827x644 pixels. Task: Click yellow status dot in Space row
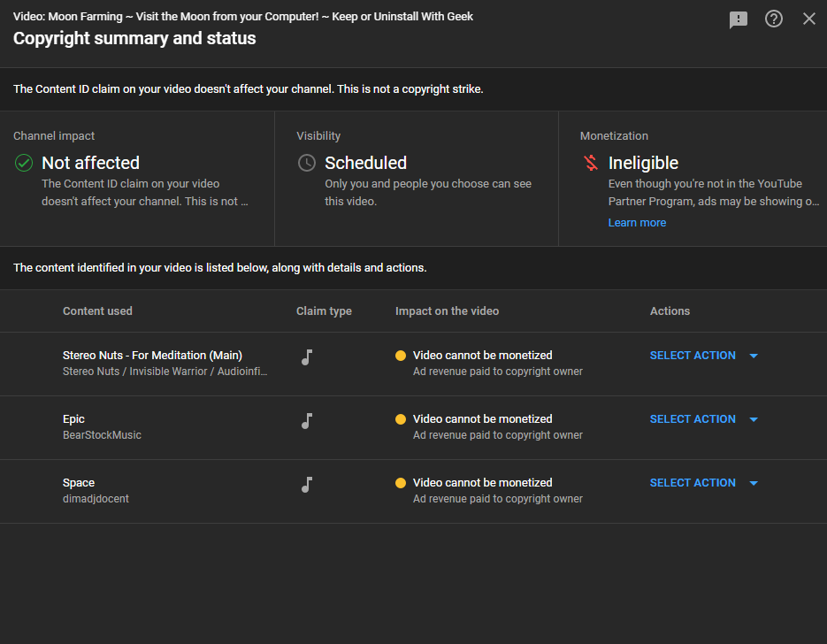pyautogui.click(x=401, y=483)
